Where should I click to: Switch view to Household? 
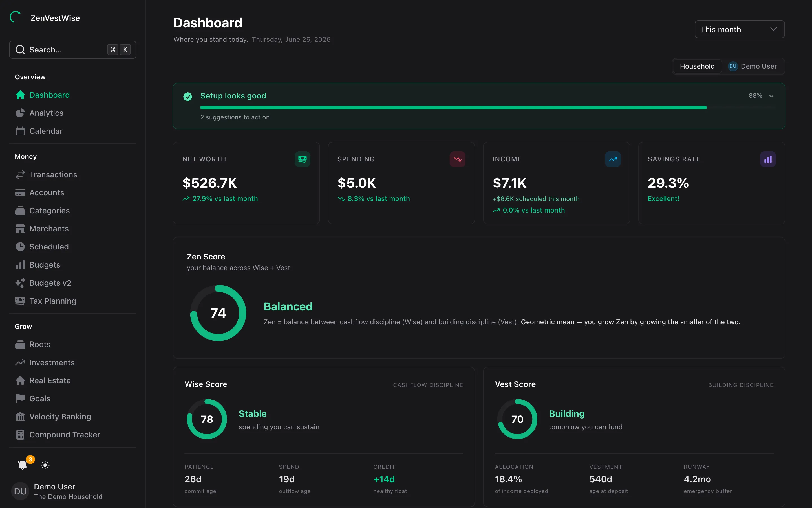[x=697, y=66]
